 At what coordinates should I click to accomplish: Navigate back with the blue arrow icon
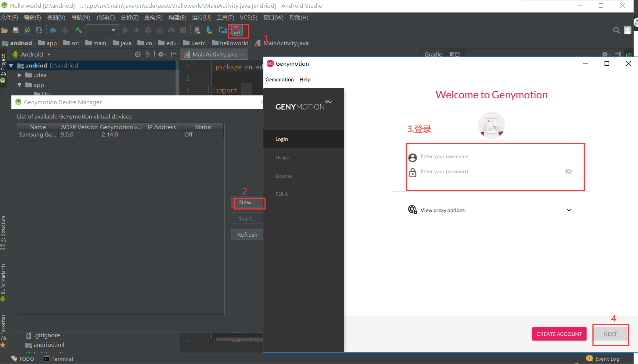tap(53, 30)
